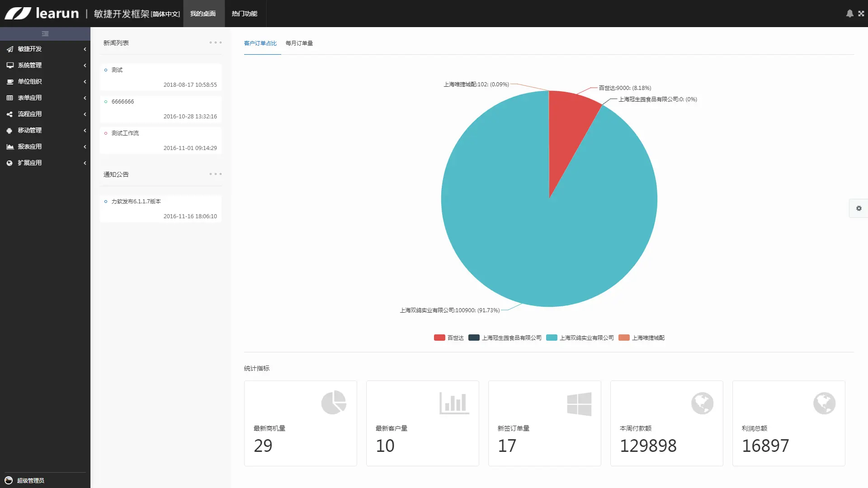Switch to the 每月订单量 tab
The height and width of the screenshot is (488, 868).
[x=299, y=43]
